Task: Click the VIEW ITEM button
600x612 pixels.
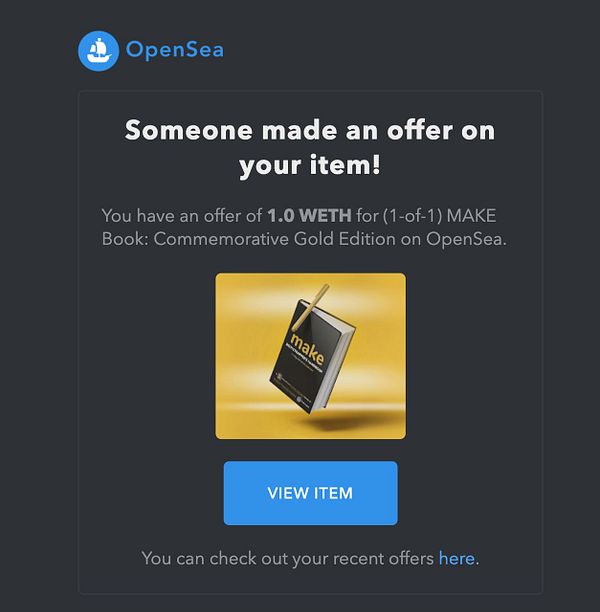Action: pyautogui.click(x=310, y=493)
